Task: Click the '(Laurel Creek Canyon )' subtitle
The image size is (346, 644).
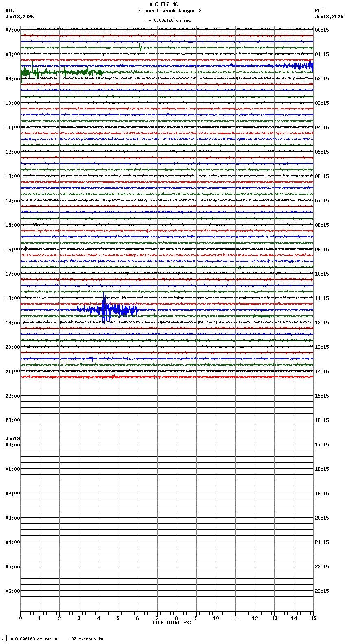Action: 170,11
